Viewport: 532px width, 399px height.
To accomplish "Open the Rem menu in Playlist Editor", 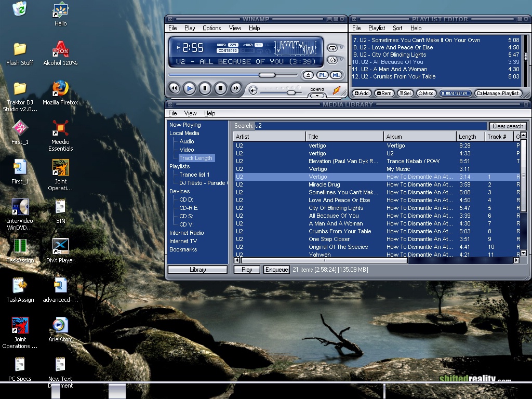I will coord(384,94).
